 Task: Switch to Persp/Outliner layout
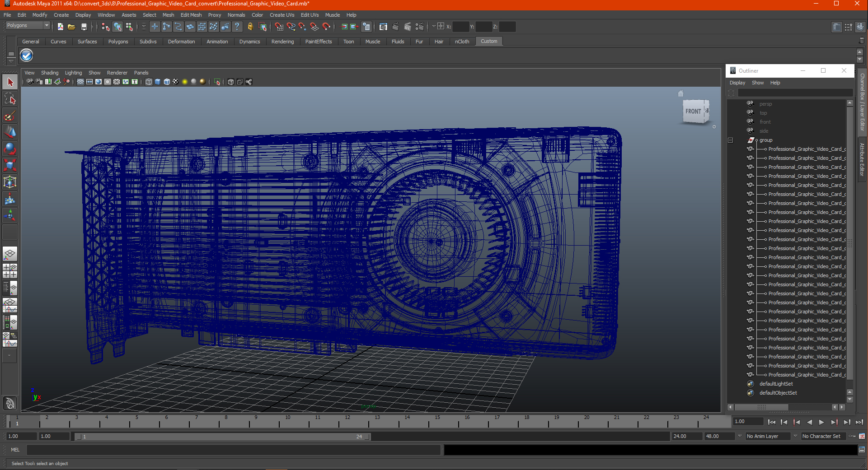[10, 287]
